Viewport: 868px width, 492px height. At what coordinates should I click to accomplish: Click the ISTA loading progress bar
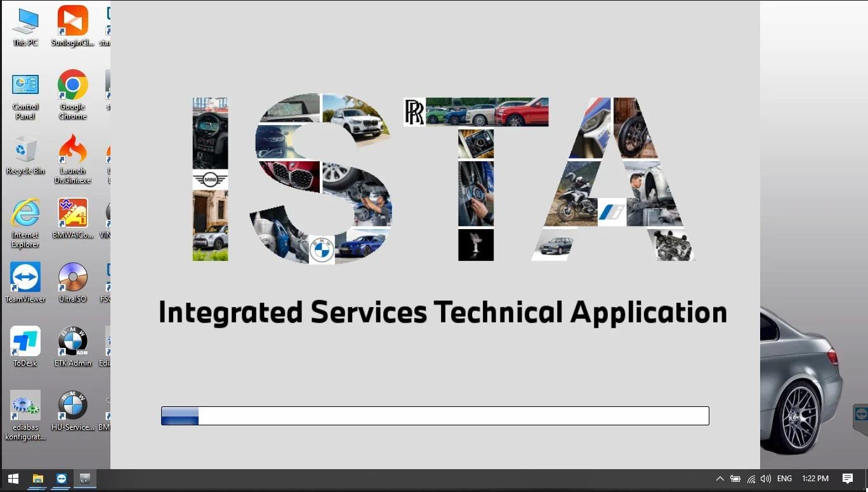[435, 416]
